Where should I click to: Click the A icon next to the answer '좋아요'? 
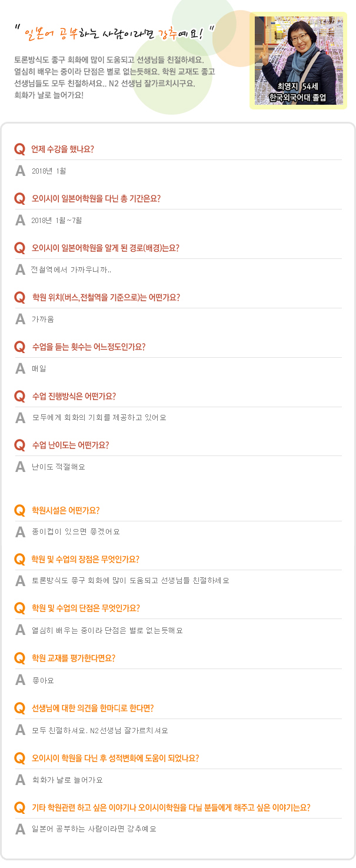pos(20,681)
